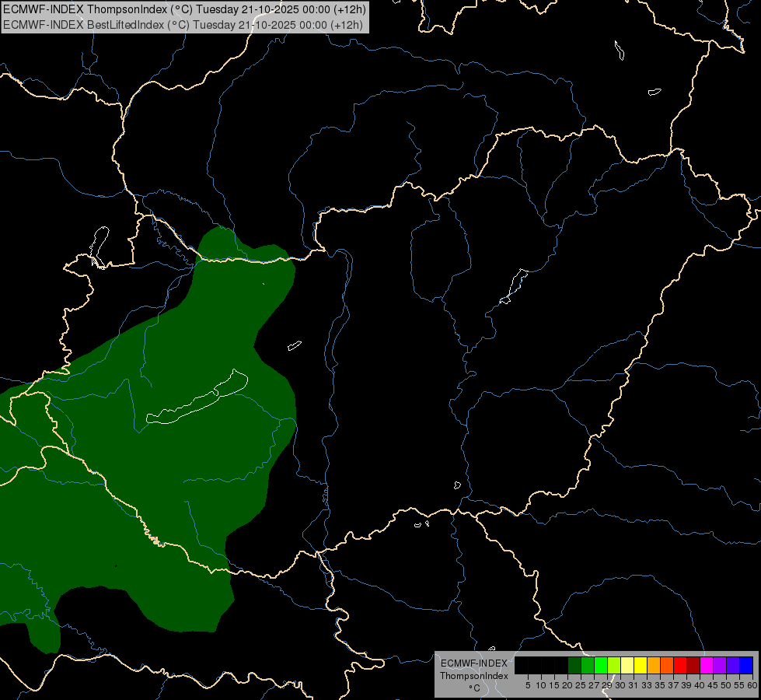Click the blue 55-60 legend swatch
This screenshot has height=700, width=761.
(x=746, y=665)
